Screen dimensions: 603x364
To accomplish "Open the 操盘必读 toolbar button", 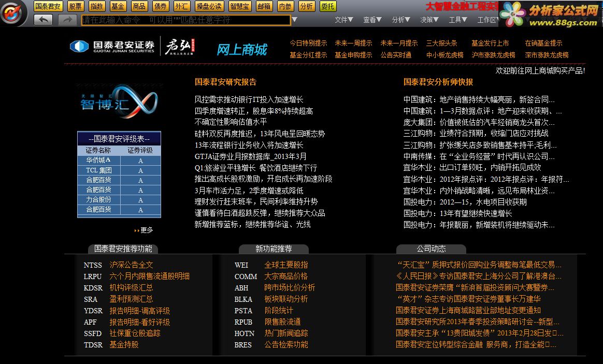I will (x=209, y=6).
